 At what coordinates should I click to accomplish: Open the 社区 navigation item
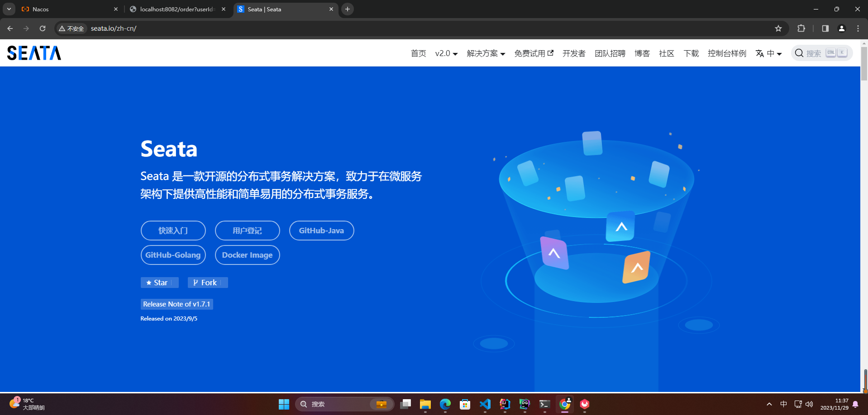[x=666, y=53]
